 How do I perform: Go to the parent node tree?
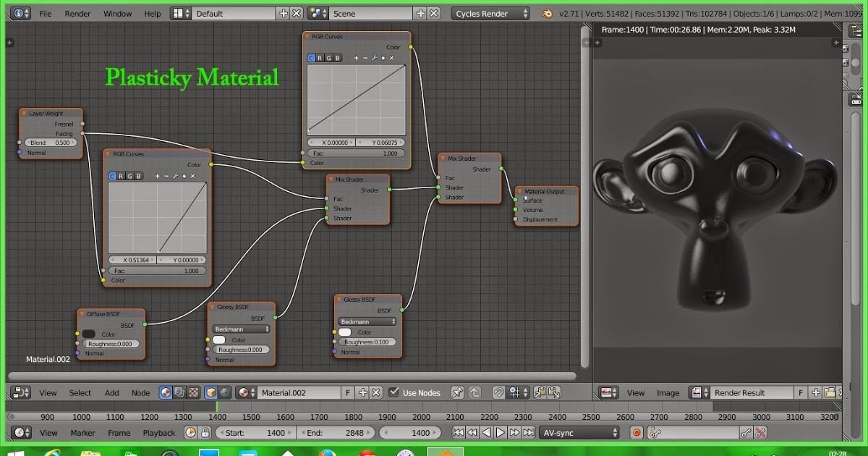click(475, 392)
